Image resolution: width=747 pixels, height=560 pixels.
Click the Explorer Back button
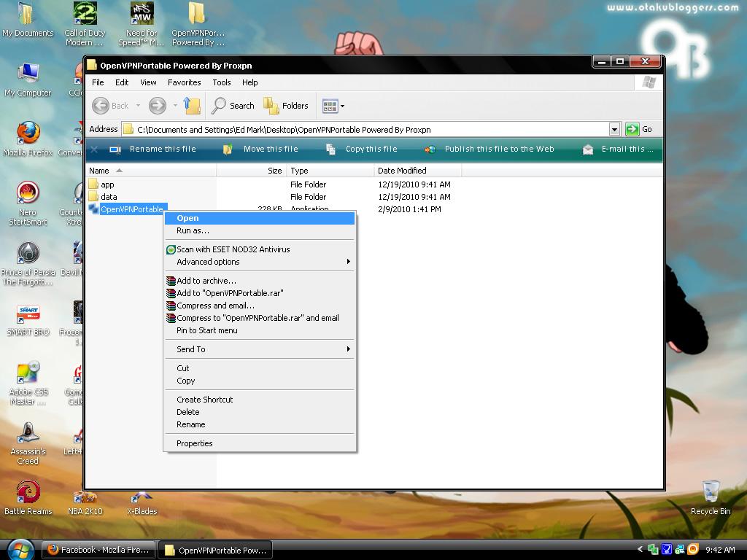pyautogui.click(x=111, y=106)
